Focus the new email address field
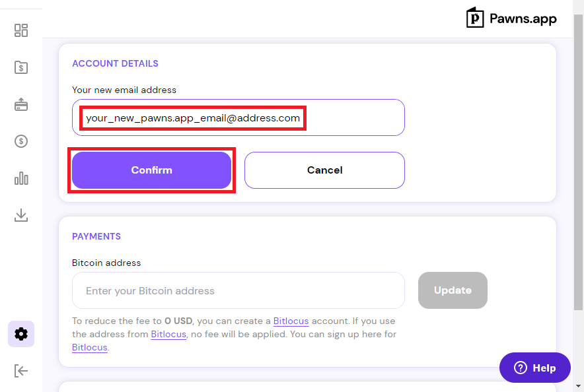Screen dimensions: 584x392 (238, 117)
